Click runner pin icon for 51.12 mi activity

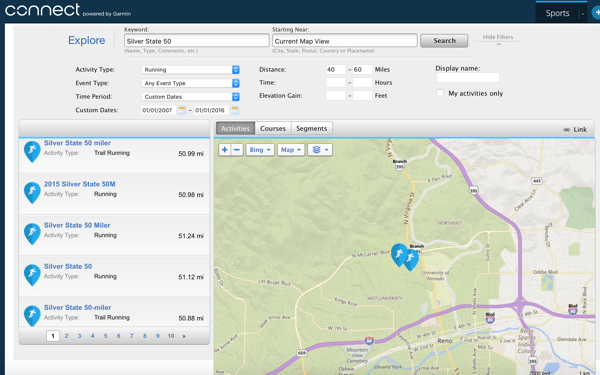32,275
